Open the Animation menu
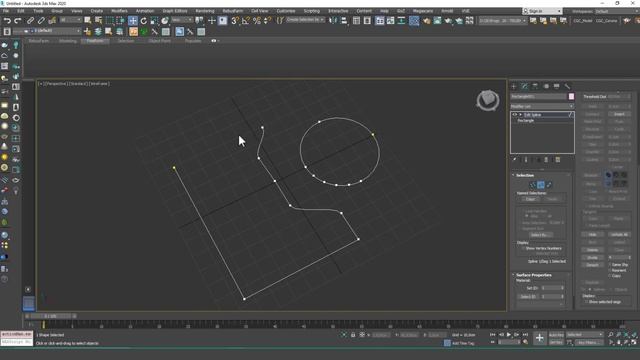The image size is (640, 360). [144, 11]
